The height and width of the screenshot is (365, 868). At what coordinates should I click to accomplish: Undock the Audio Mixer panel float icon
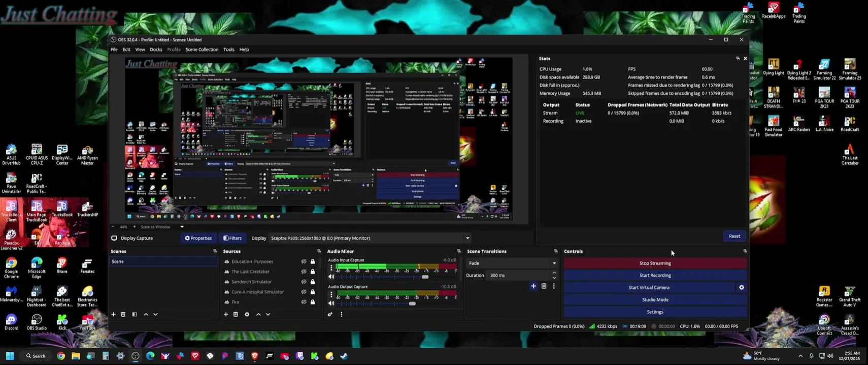(x=459, y=251)
